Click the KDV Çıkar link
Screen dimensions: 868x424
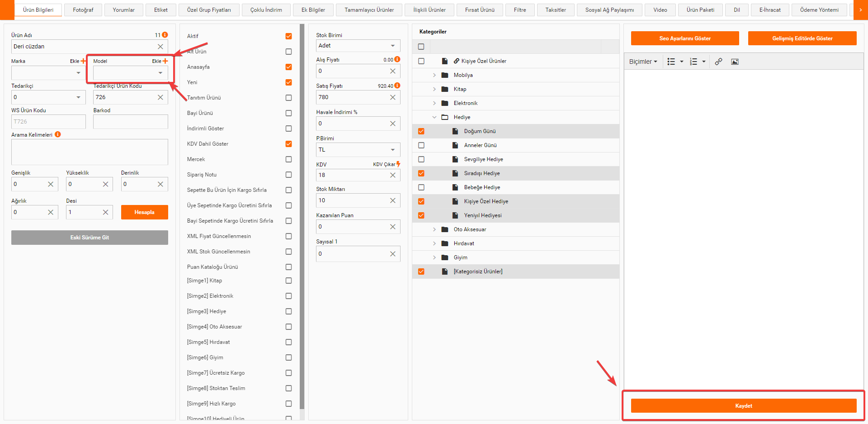384,164
